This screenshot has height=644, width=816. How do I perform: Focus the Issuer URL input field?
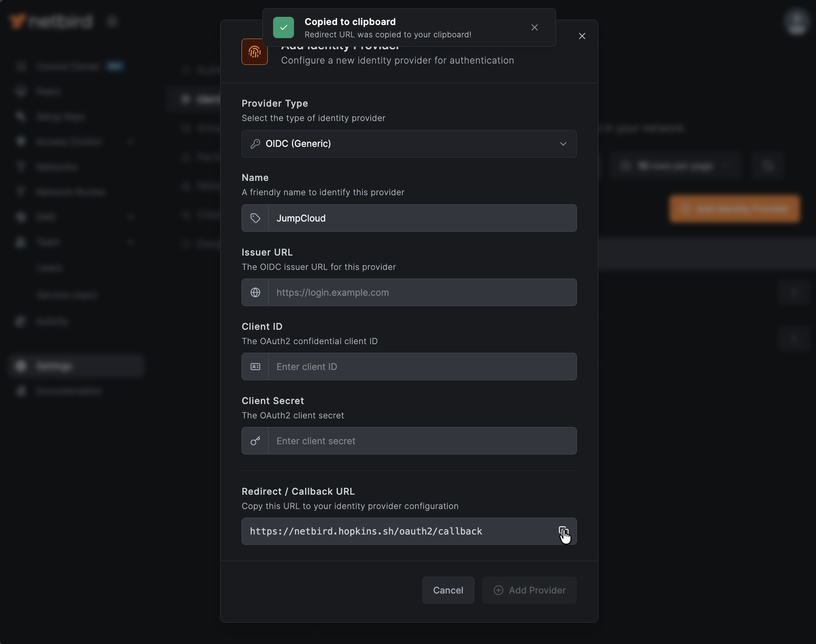(422, 292)
